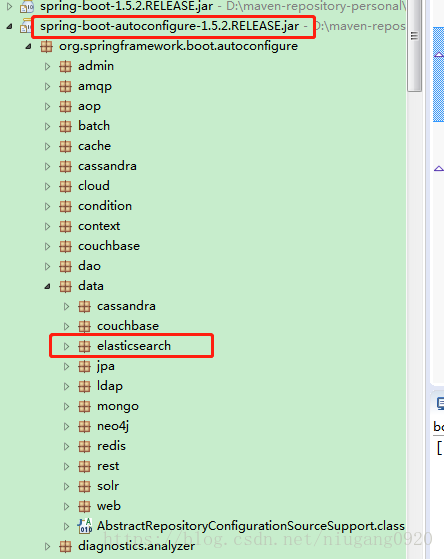The height and width of the screenshot is (559, 444).
Task: Collapse the spring-boot-autoconfigure-1.5.2.RELEASE.jar node
Action: pos(10,26)
